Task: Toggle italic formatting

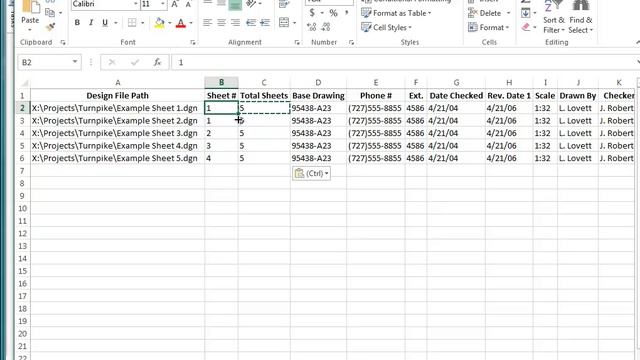Action: point(91,23)
